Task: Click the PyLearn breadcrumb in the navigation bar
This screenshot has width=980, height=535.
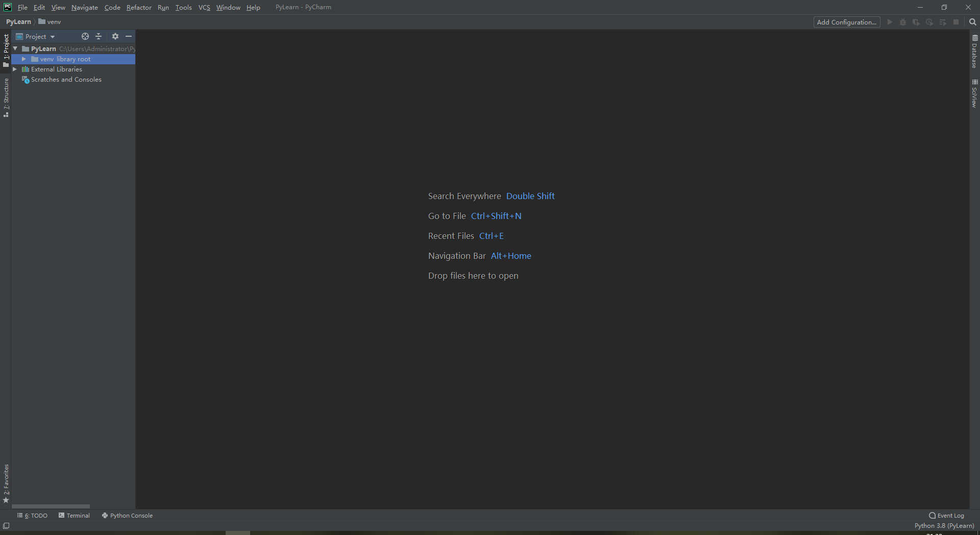Action: (18, 22)
